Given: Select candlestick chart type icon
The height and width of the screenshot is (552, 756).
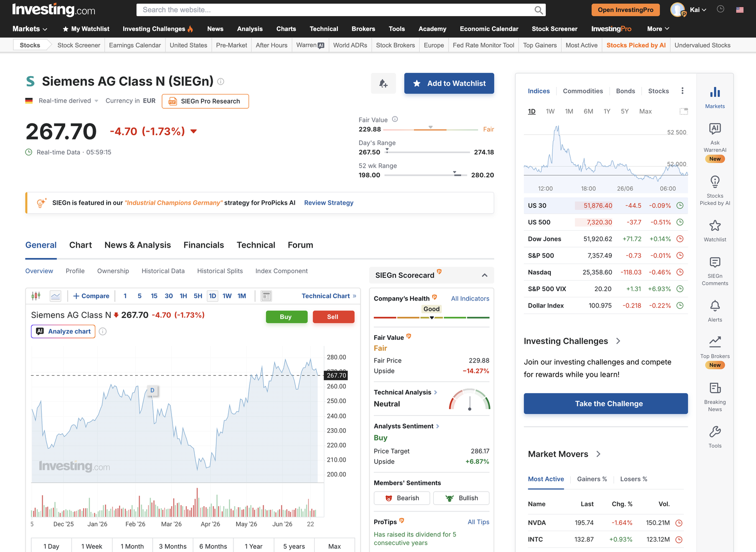Looking at the screenshot, I should (x=36, y=296).
